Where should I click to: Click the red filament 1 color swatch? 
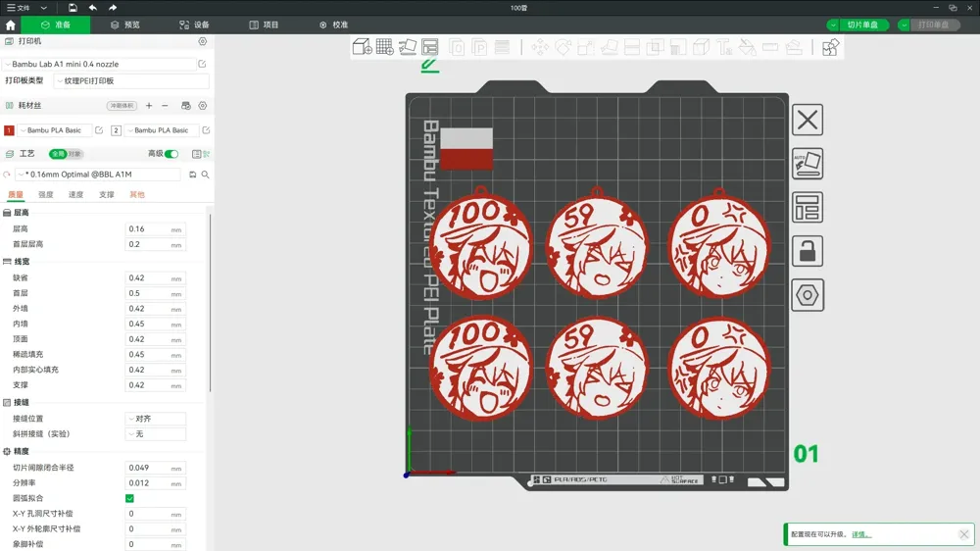[x=9, y=130]
